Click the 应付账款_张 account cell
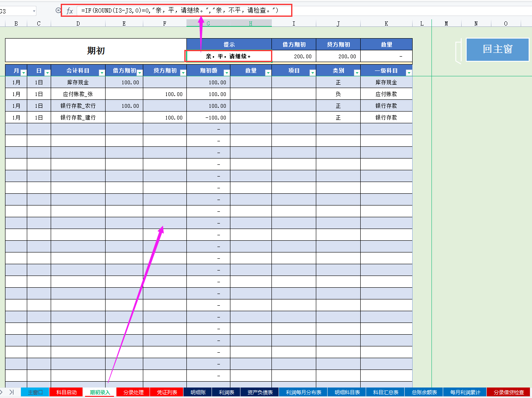 pos(78,94)
